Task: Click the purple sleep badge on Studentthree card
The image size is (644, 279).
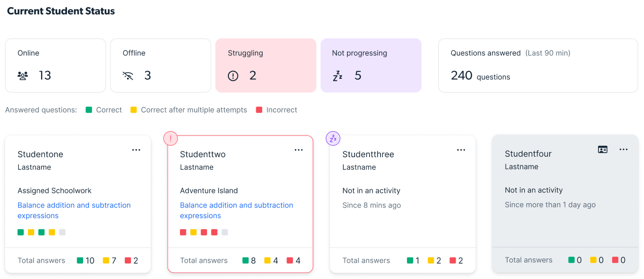Action: [333, 139]
